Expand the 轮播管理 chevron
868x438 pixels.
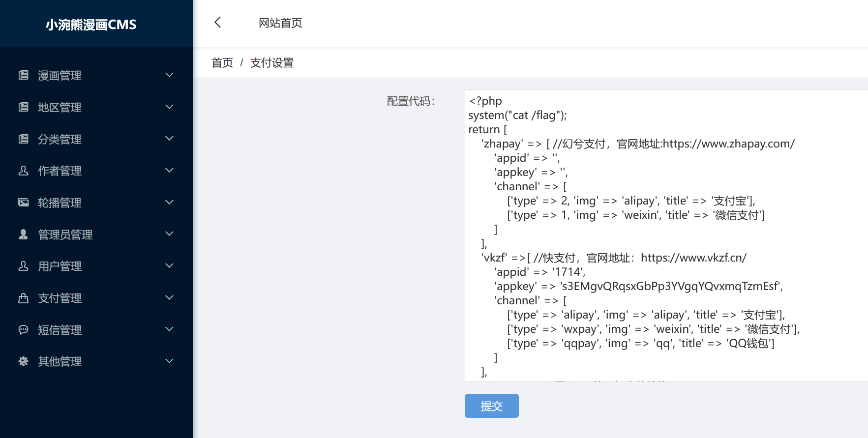click(x=169, y=202)
